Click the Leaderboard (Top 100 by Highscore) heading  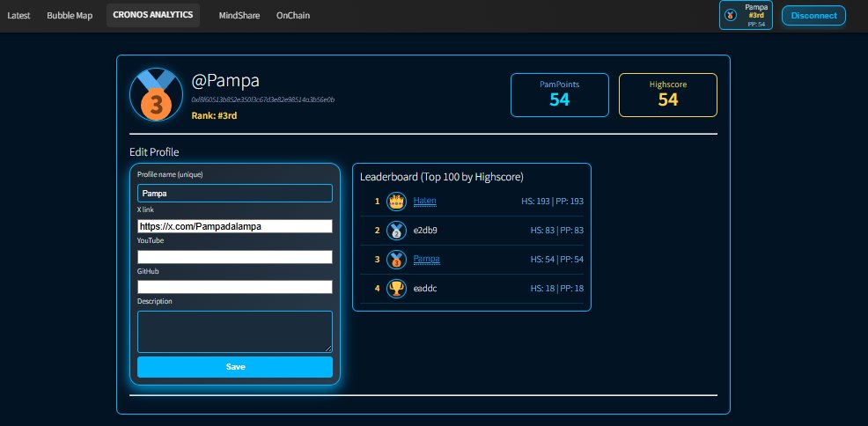(x=442, y=177)
